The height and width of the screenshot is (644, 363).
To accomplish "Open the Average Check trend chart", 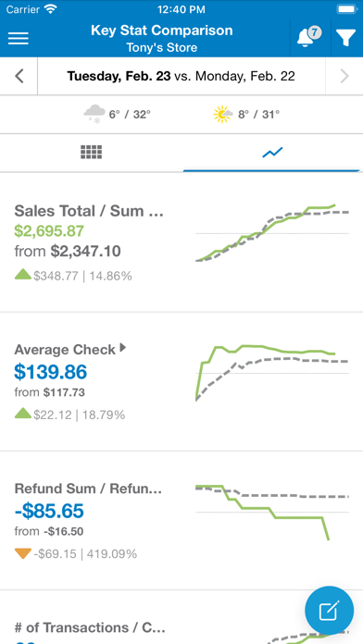I will (272, 373).
